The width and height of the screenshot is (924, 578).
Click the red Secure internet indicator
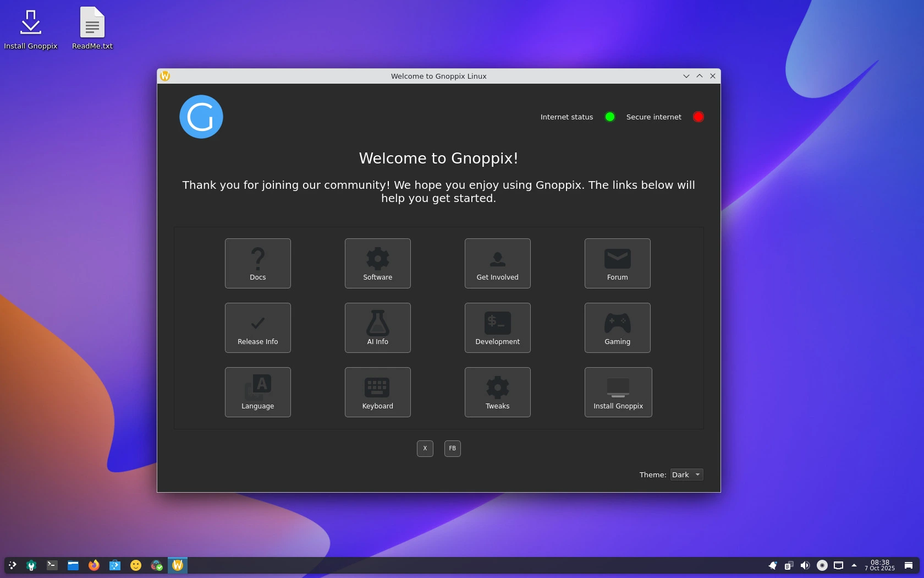coord(698,117)
